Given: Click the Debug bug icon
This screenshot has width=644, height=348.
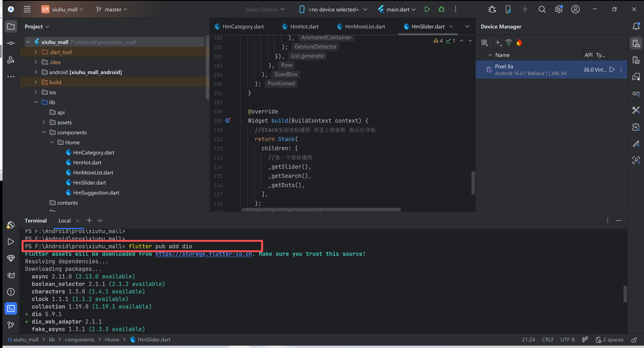Looking at the screenshot, I should click(441, 9).
